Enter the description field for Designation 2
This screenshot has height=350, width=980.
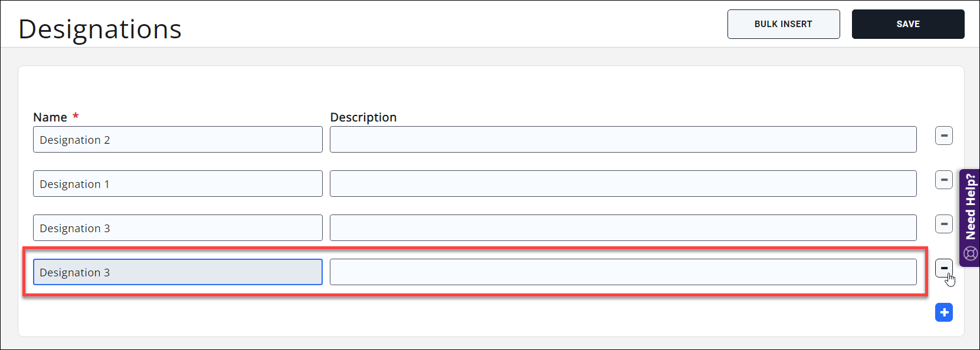(x=622, y=140)
